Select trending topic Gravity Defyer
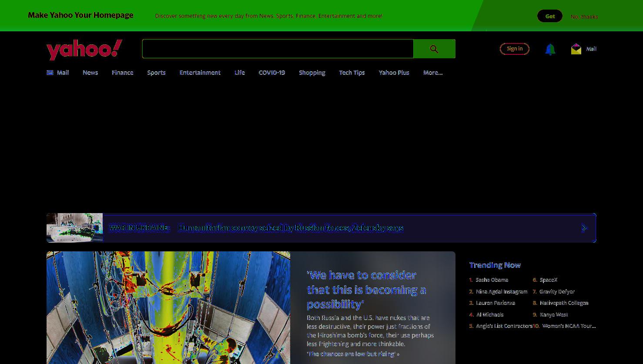 click(x=557, y=292)
